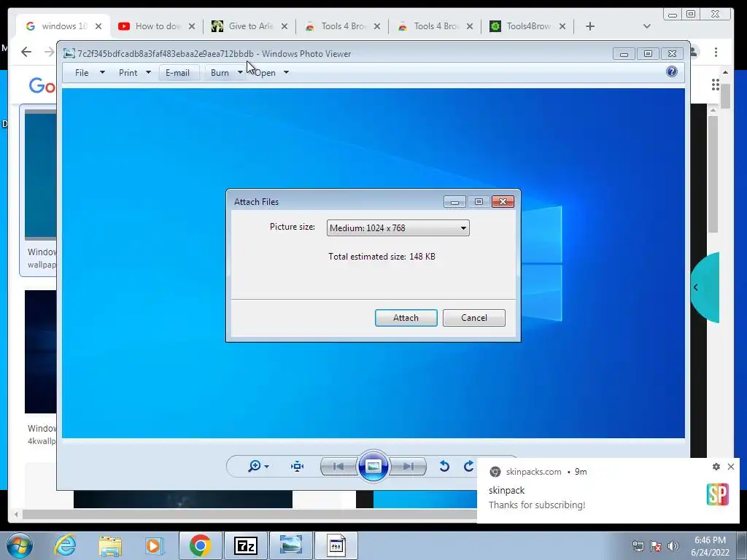Viewport: 747px width, 560px height.
Task: Expand the File menu arrow
Action: 102,72
